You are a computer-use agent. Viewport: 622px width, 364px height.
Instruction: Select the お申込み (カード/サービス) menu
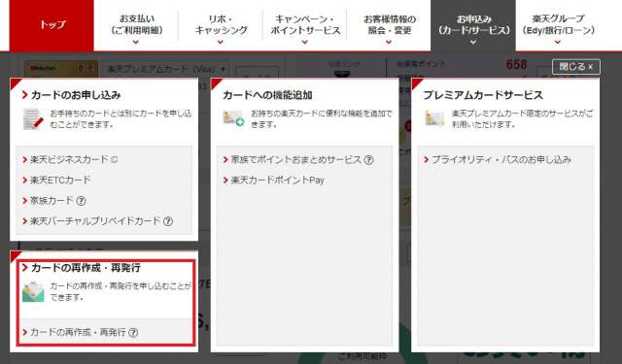[x=473, y=25]
